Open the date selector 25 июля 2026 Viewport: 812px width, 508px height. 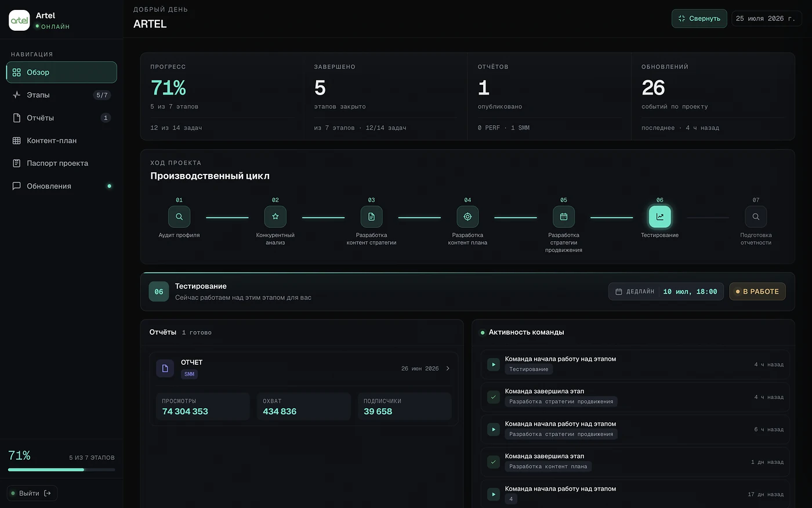(x=766, y=19)
